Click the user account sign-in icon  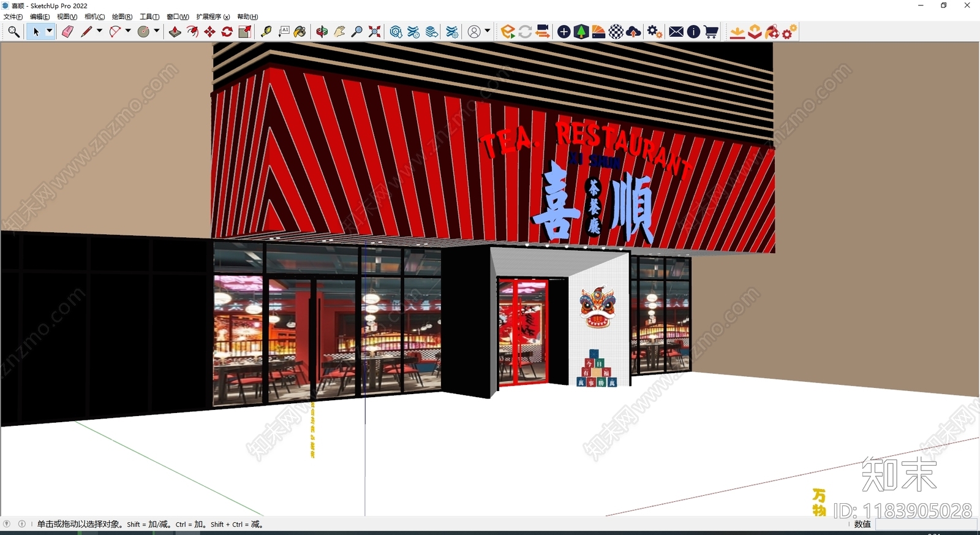(474, 32)
